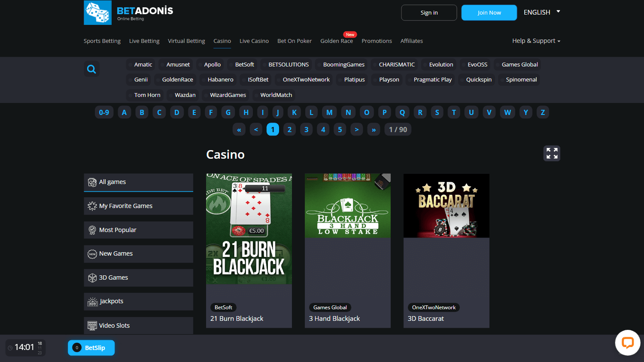Screen dimensions: 644x362
Task: Select the Casino nav tab
Action: pyautogui.click(x=222, y=41)
